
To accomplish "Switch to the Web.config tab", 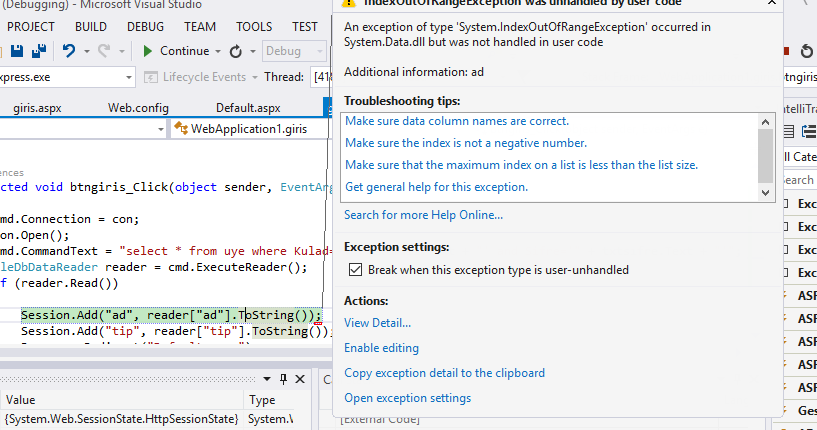I will click(x=138, y=108).
